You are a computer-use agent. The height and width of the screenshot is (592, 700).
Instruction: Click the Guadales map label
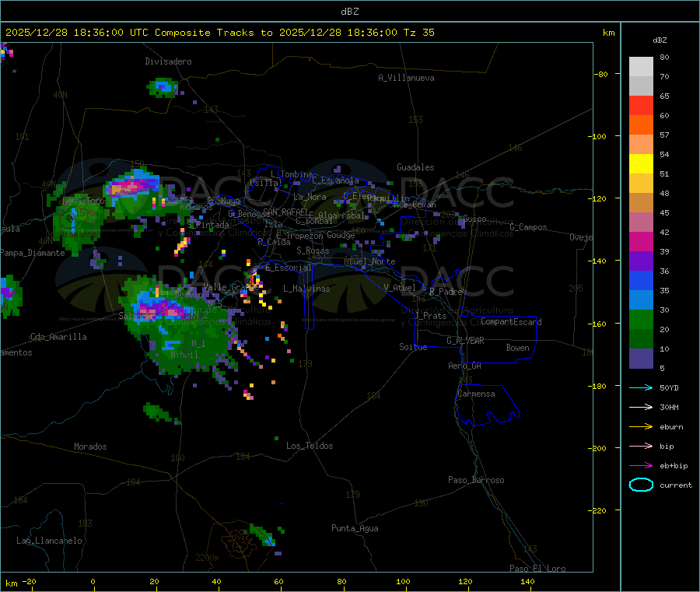tap(415, 167)
